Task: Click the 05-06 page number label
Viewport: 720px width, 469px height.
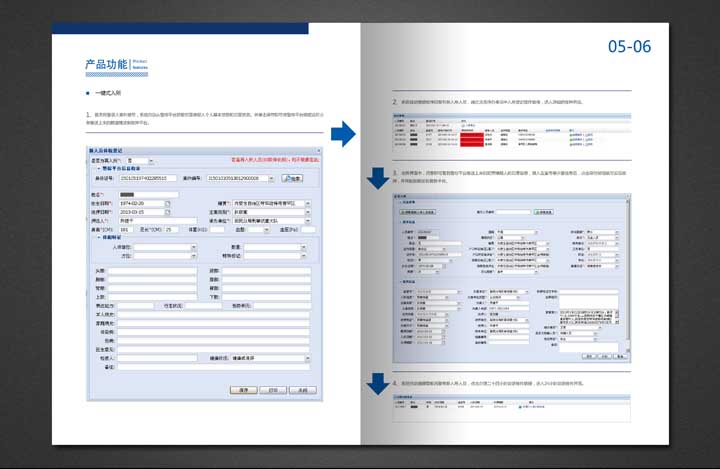Action: 629,46
